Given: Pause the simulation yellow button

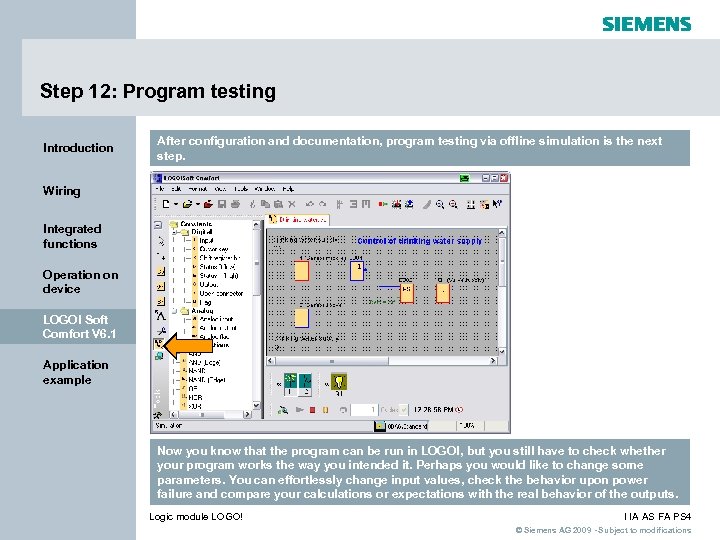Looking at the screenshot, I should click(x=326, y=410).
